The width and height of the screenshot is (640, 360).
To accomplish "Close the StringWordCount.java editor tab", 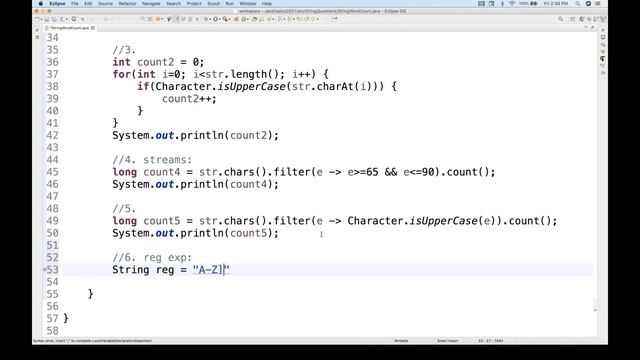I will 93,28.
